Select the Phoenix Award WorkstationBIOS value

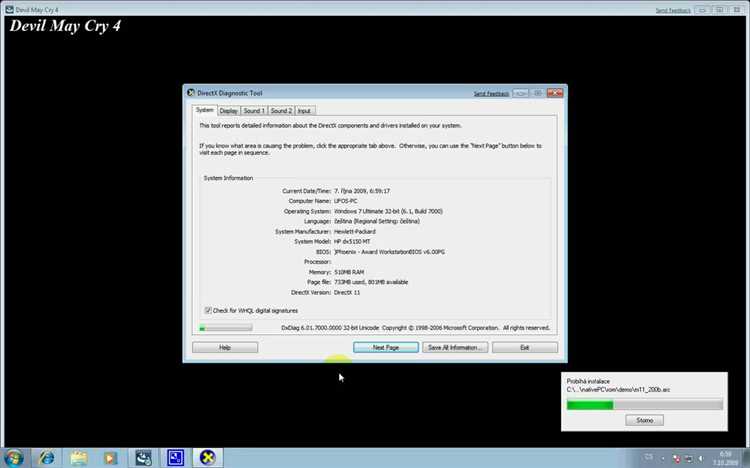coord(389,252)
